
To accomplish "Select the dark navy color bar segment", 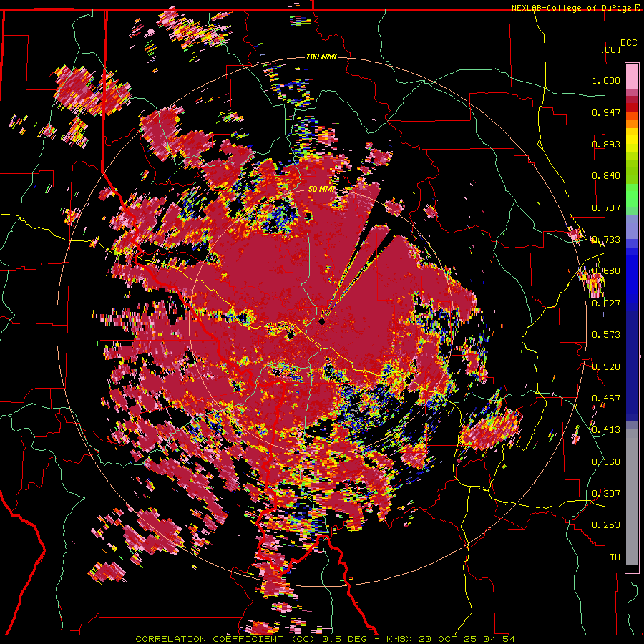I will [632, 366].
